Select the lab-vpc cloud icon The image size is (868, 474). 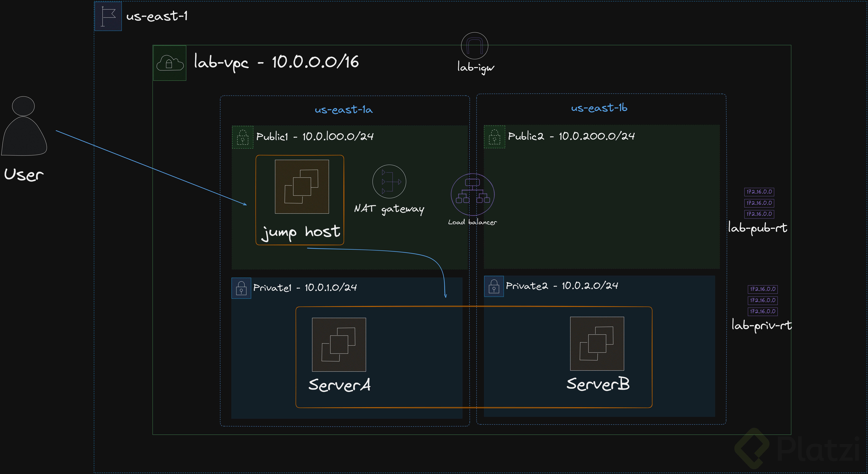click(x=170, y=63)
